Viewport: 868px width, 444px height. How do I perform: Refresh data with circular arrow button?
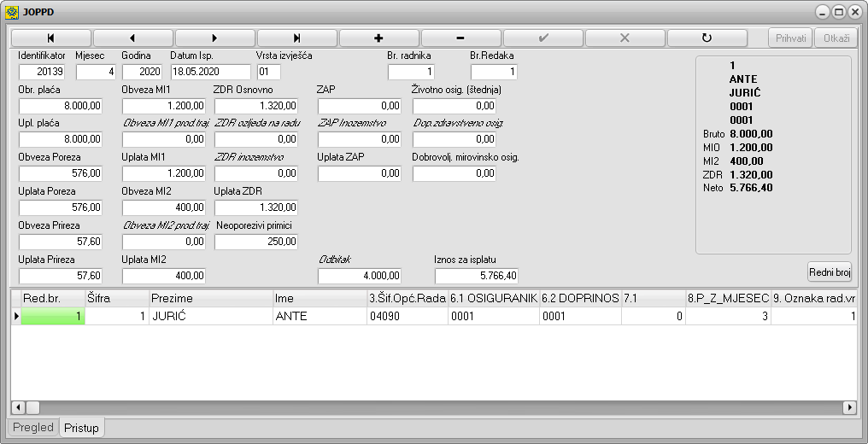[x=707, y=38]
